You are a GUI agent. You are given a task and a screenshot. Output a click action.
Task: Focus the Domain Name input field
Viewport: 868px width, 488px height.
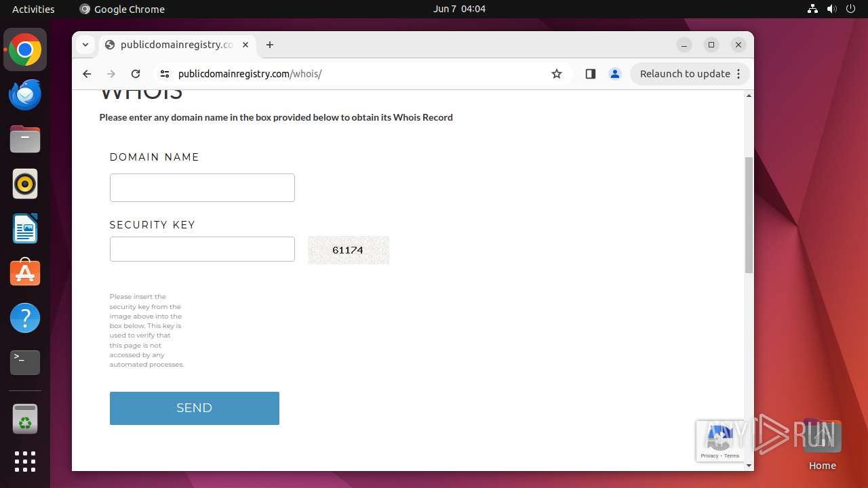202,188
